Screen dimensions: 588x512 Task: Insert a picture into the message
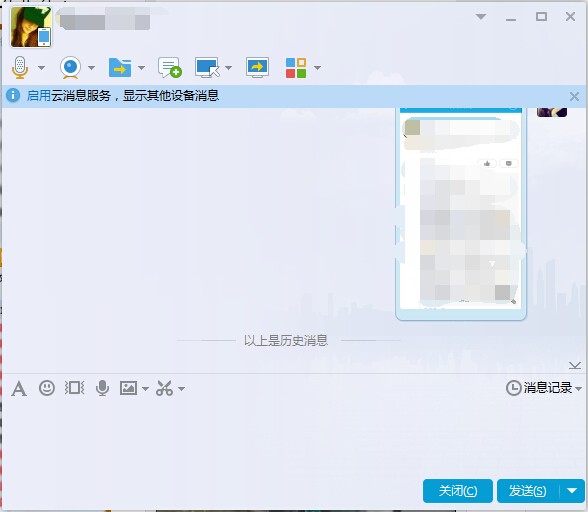[x=128, y=388]
